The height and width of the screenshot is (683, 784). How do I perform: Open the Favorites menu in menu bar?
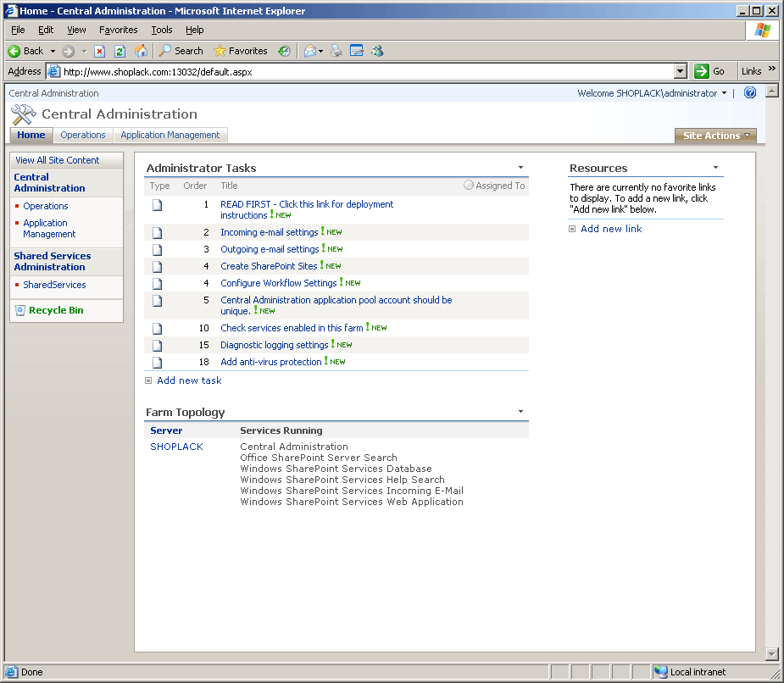119,30
